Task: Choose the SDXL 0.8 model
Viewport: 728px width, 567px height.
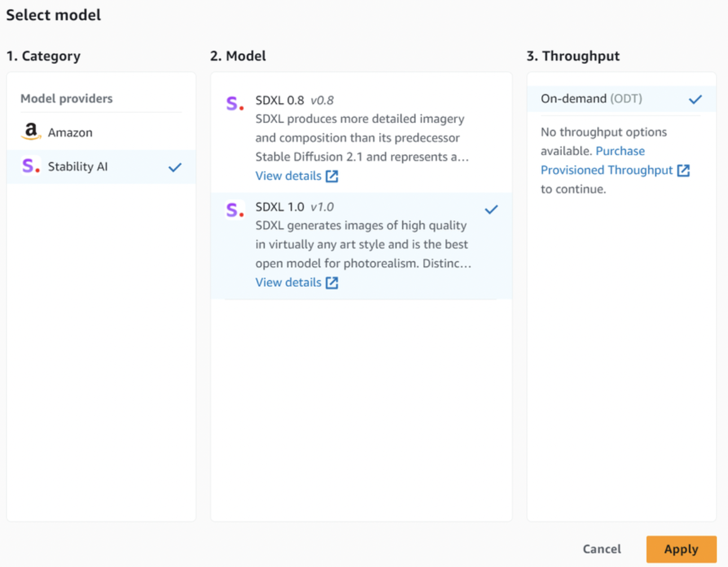Action: [x=361, y=139]
